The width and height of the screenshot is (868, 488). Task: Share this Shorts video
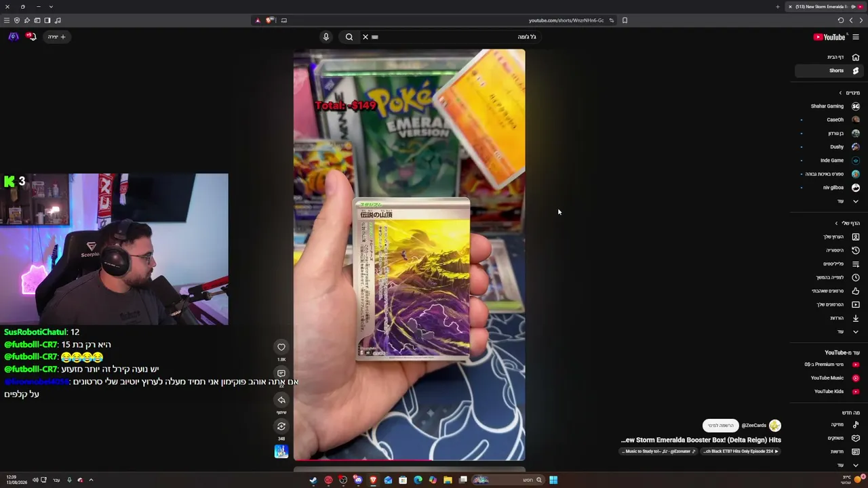[281, 400]
